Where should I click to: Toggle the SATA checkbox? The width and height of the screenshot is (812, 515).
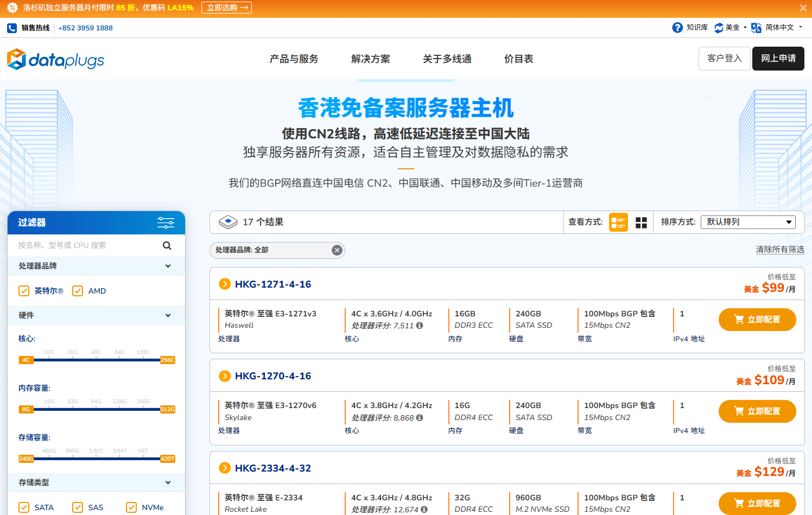point(24,507)
